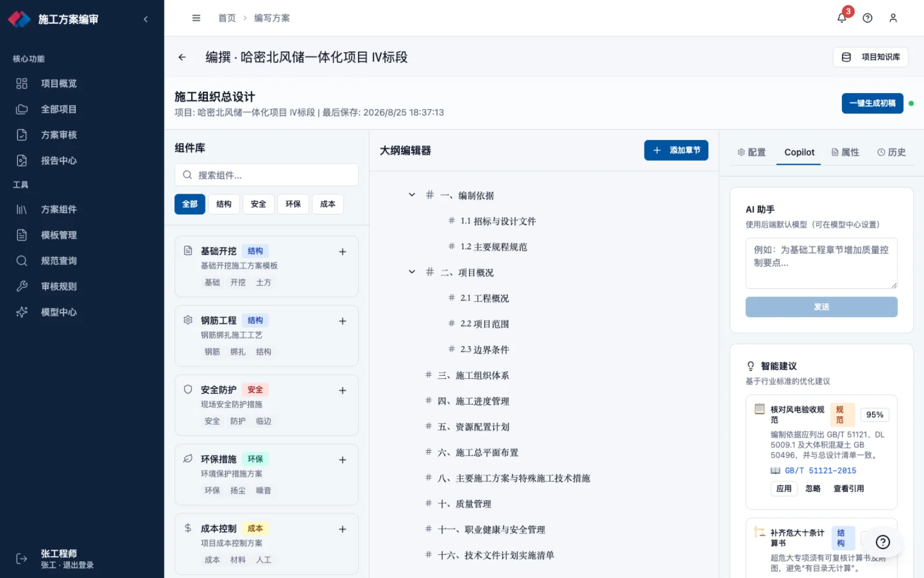Add the 环保措施 component with plus icon
924x578 pixels.
(342, 460)
